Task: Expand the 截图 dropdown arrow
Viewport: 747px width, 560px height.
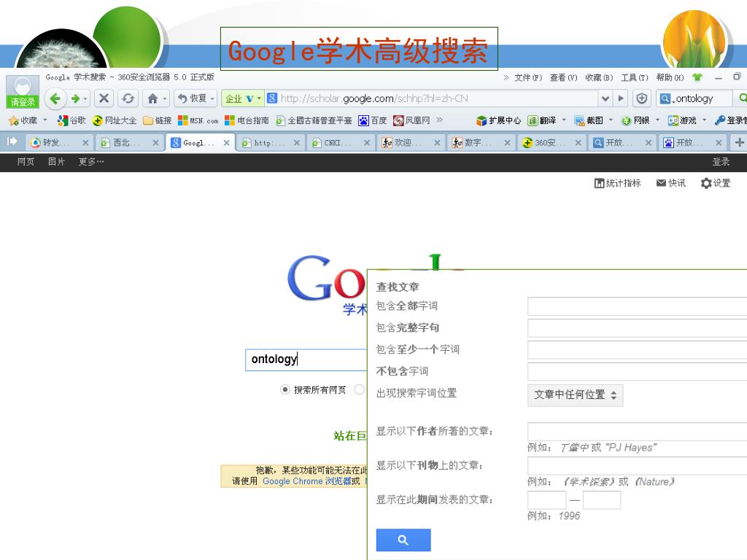Action: (611, 120)
